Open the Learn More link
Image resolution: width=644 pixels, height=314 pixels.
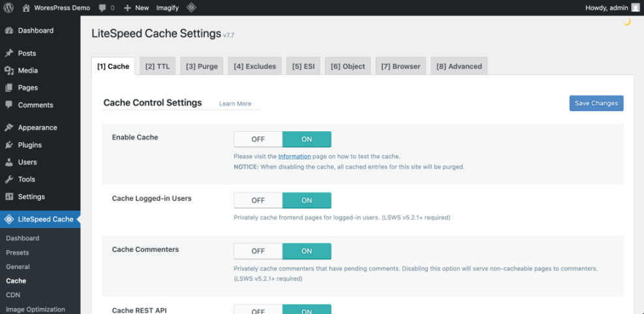click(235, 104)
